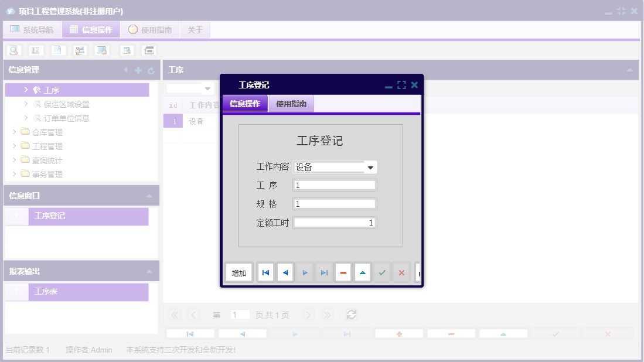Image resolution: width=644 pixels, height=362 pixels.
Task: Click the plus icon in the 信息管理 panel header
Action: pos(138,70)
